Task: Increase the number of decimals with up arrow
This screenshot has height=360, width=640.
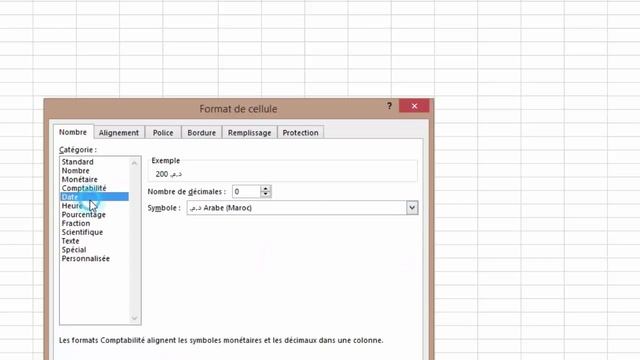Action: pyautogui.click(x=266, y=189)
